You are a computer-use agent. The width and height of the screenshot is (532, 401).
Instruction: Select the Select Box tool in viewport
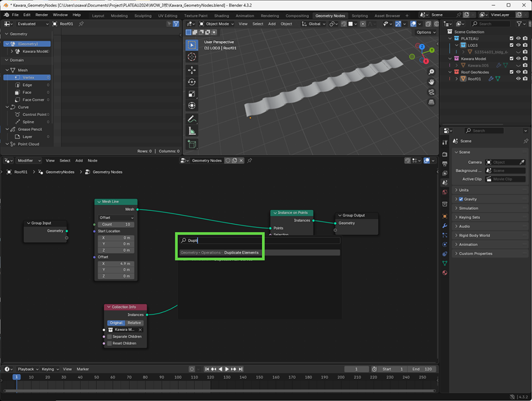pyautogui.click(x=192, y=45)
